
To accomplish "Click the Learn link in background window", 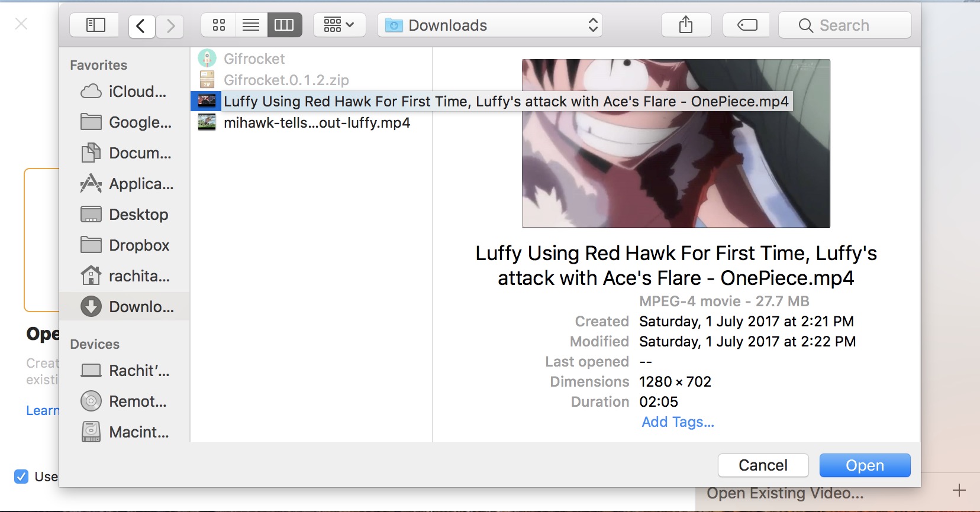I will (43, 410).
